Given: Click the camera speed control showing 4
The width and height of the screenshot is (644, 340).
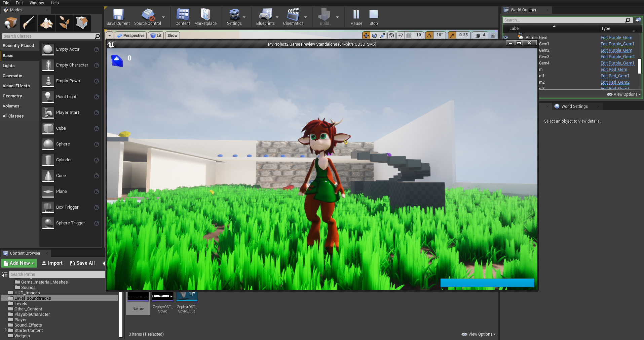Looking at the screenshot, I should [480, 35].
